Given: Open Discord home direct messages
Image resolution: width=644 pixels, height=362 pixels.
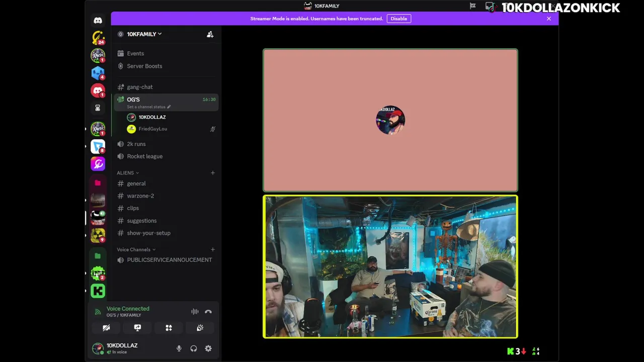Looking at the screenshot, I should pyautogui.click(x=98, y=21).
